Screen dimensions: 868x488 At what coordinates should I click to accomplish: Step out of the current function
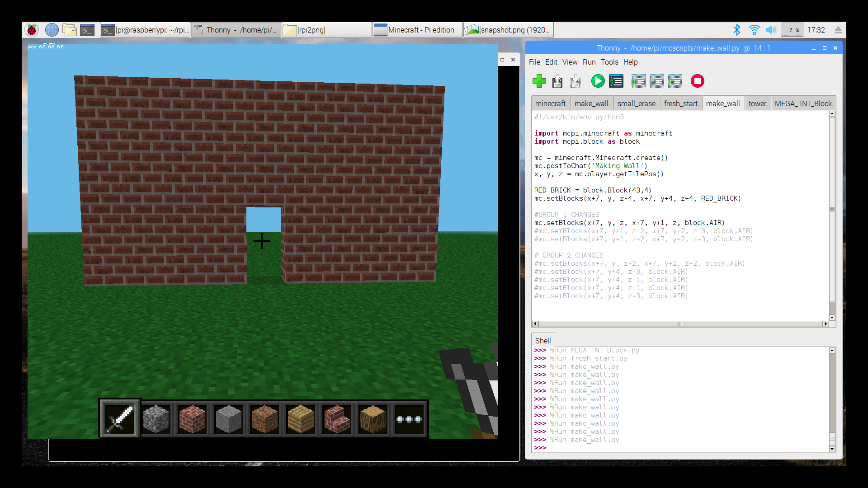pos(675,81)
